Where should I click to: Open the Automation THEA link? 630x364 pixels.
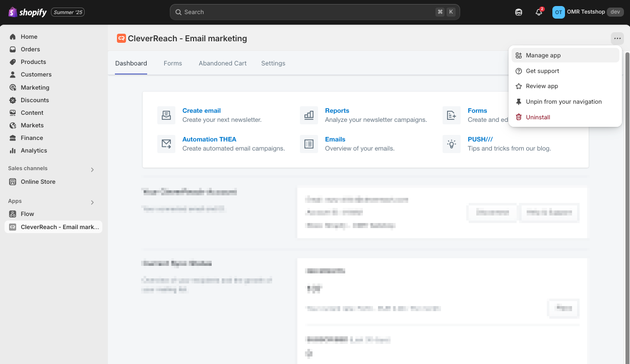(209, 139)
